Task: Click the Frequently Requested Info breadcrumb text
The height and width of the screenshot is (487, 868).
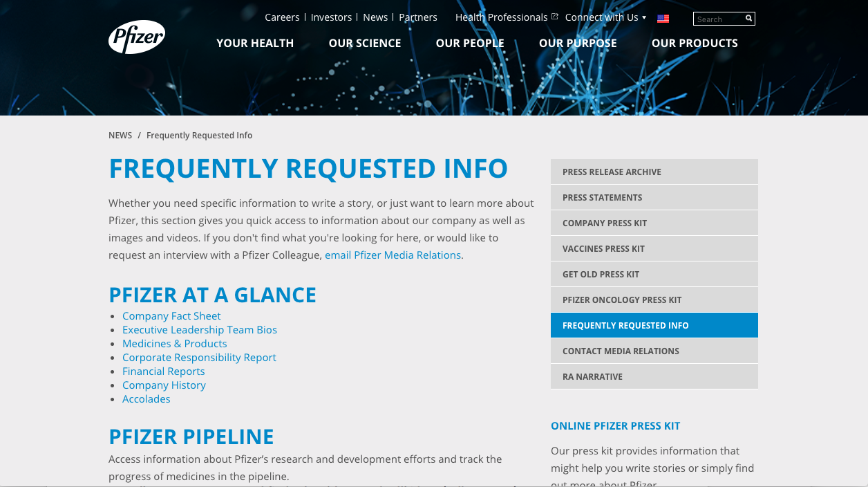Action: pyautogui.click(x=199, y=136)
